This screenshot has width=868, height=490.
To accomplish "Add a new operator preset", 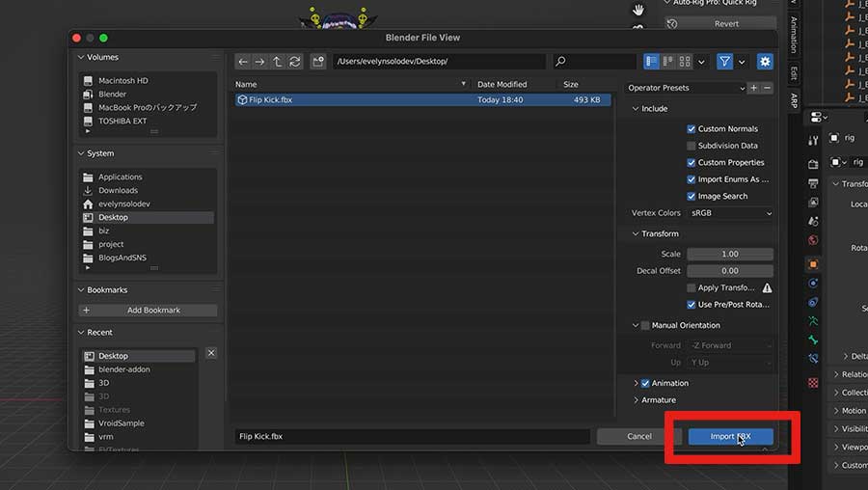I will click(753, 88).
